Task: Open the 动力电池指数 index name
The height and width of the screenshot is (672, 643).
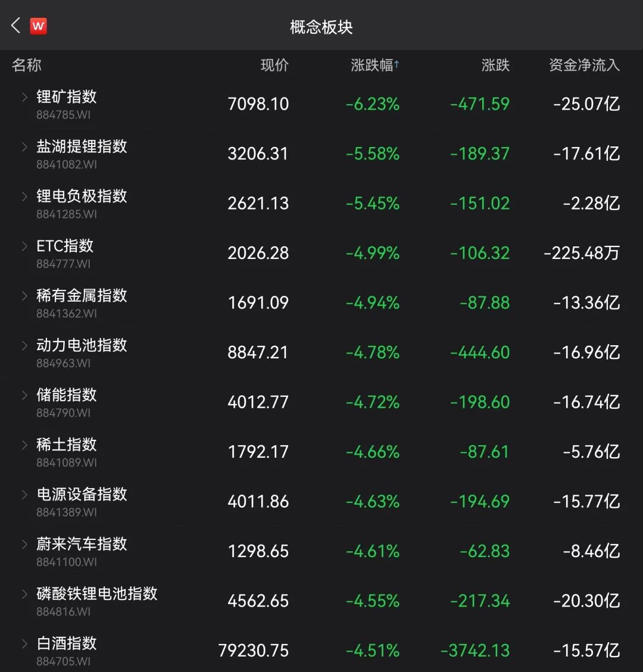Action: coord(82,345)
